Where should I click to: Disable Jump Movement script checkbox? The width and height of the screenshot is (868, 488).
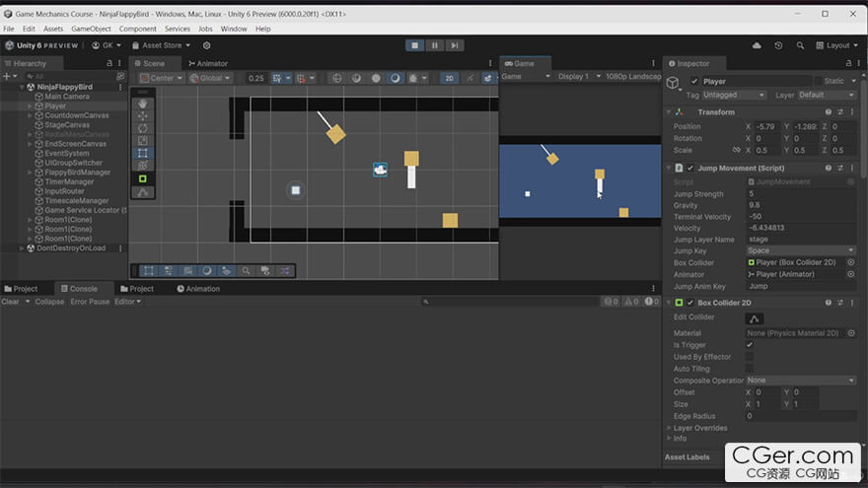tap(690, 168)
